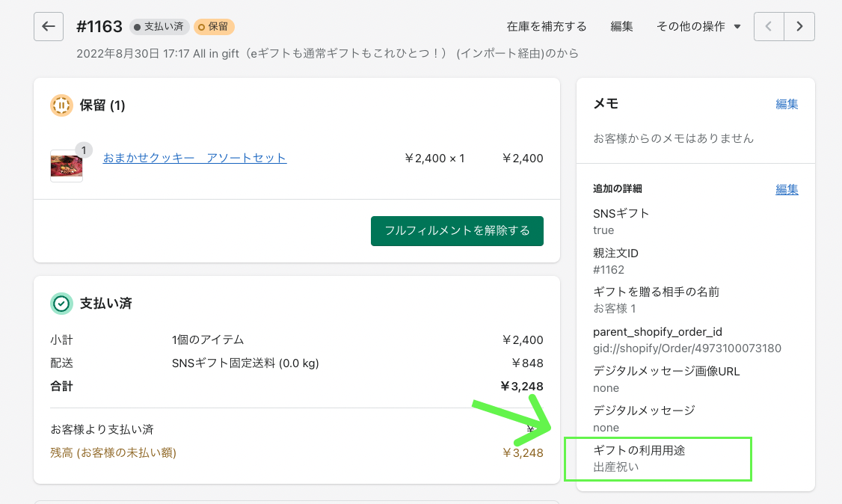This screenshot has width=842, height=504.
Task: Click the 支払い済 status badge
Action: pos(159,27)
